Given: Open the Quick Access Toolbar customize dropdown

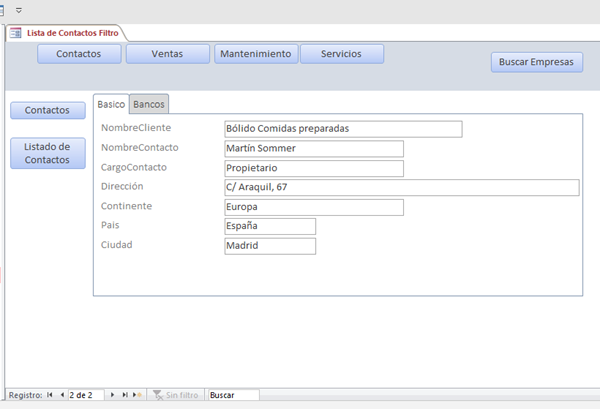Looking at the screenshot, I should [18, 9].
